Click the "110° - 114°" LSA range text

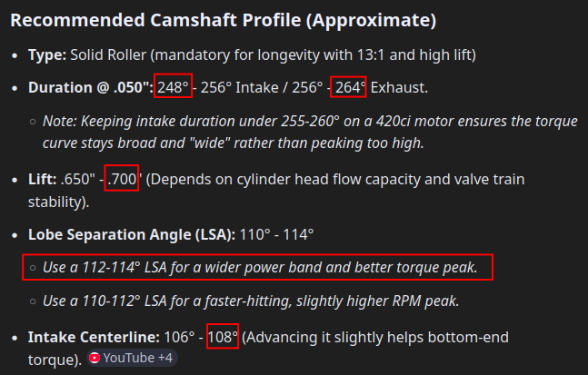tap(276, 234)
